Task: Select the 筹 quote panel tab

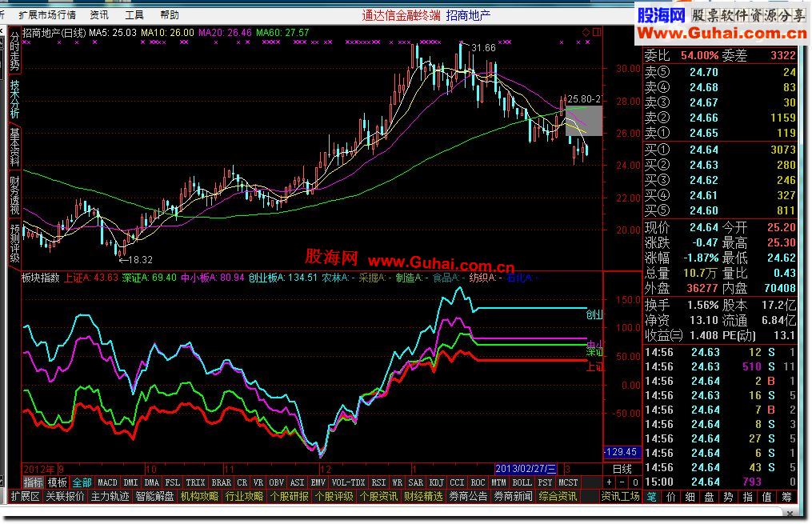Action: 786,497
